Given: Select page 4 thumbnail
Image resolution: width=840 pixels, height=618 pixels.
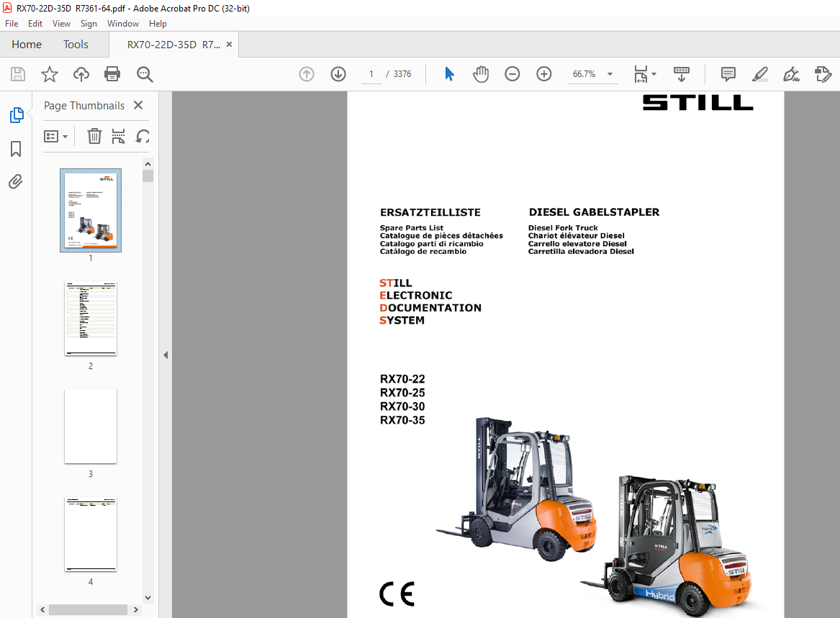Looking at the screenshot, I should (91, 535).
